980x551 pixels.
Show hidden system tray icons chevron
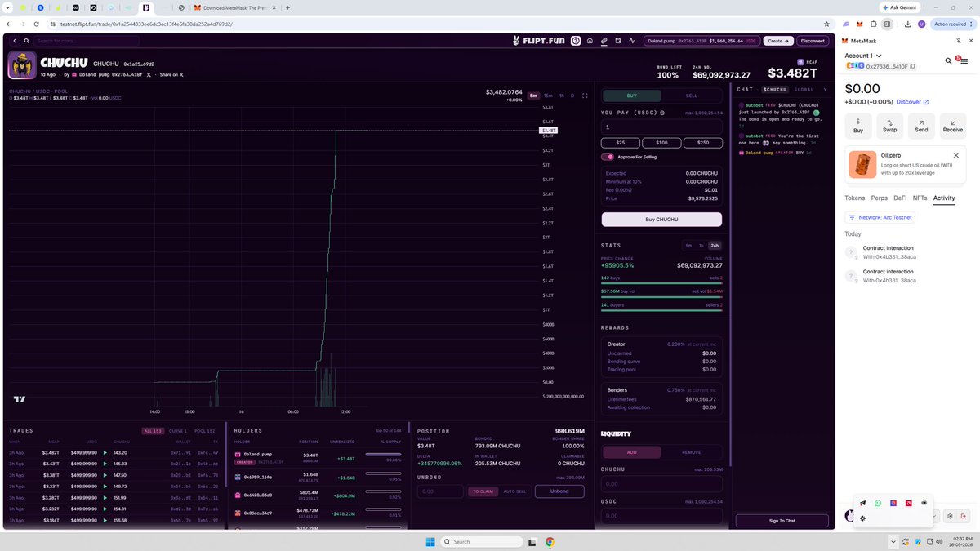click(895, 541)
